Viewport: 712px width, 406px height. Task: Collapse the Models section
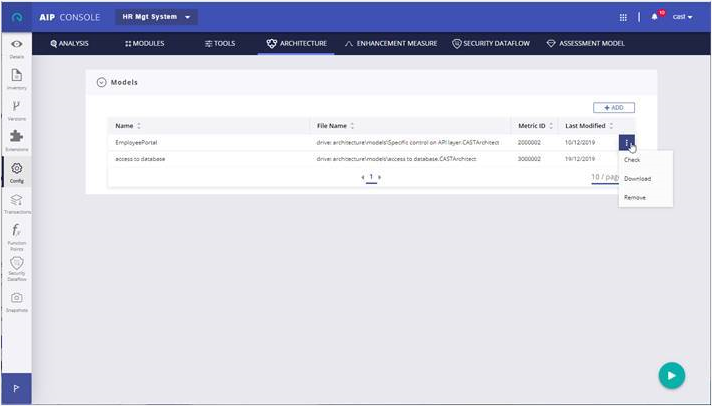point(101,82)
